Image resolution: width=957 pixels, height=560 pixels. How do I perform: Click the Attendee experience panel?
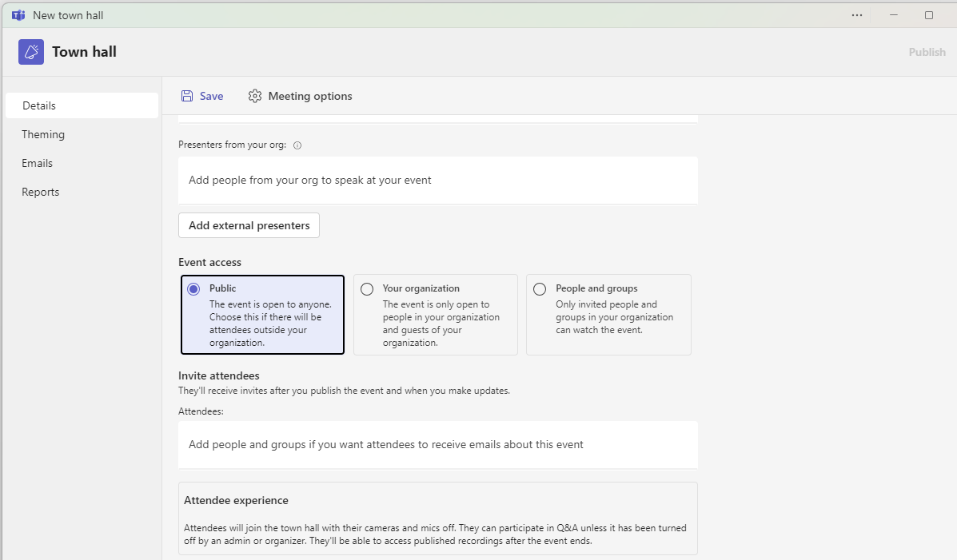pos(437,518)
